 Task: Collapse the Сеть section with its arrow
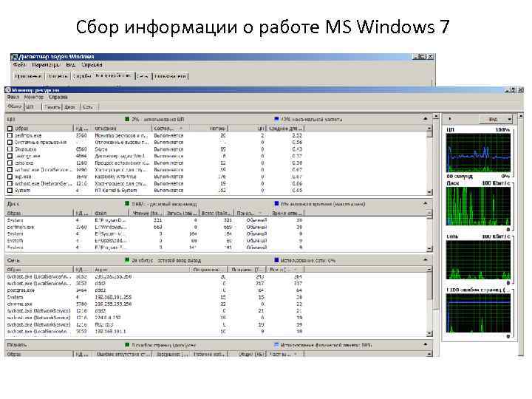[426, 259]
